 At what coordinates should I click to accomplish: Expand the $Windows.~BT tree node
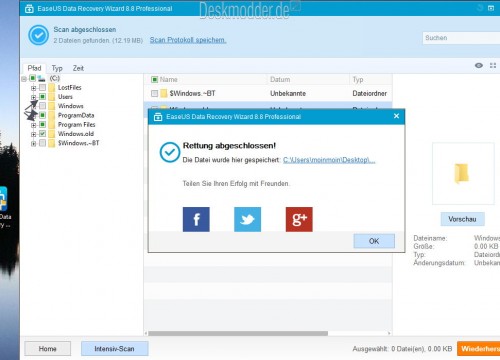pyautogui.click(x=33, y=144)
